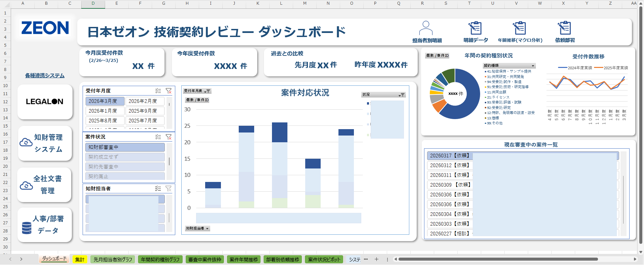Image resolution: width=644 pixels, height=265 pixels.
Task: Click the 担当者別明細 person icon
Action: point(426,28)
